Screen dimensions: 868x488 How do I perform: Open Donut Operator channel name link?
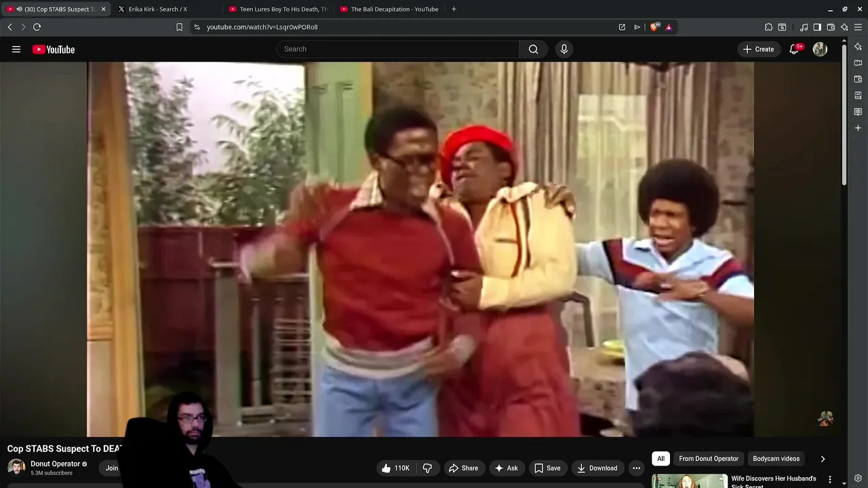click(x=55, y=464)
